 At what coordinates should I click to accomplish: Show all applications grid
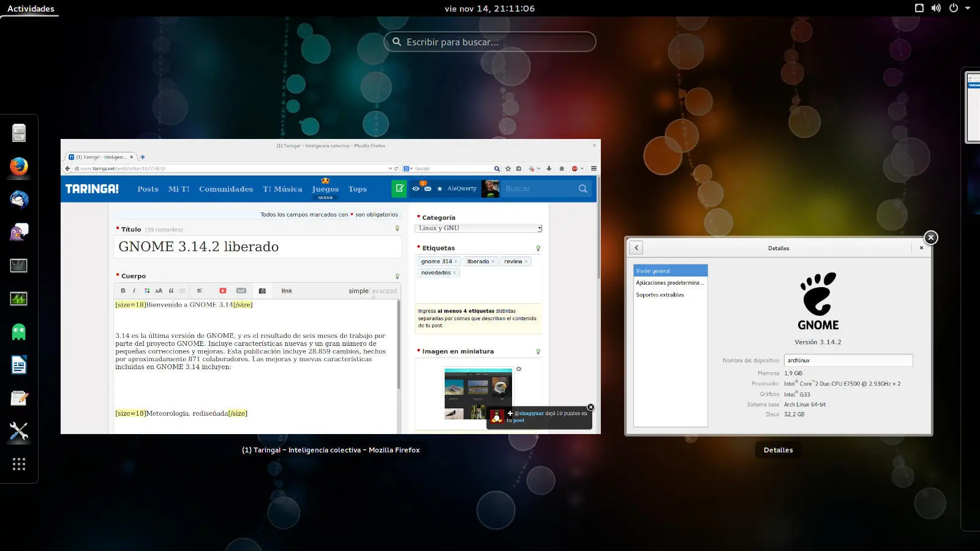(19, 464)
